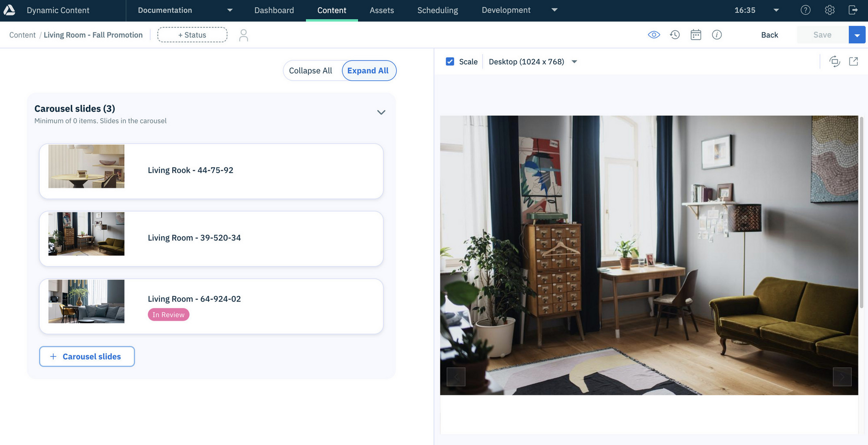Image resolution: width=868 pixels, height=445 pixels.
Task: Click the Collapse All button
Action: (310, 71)
